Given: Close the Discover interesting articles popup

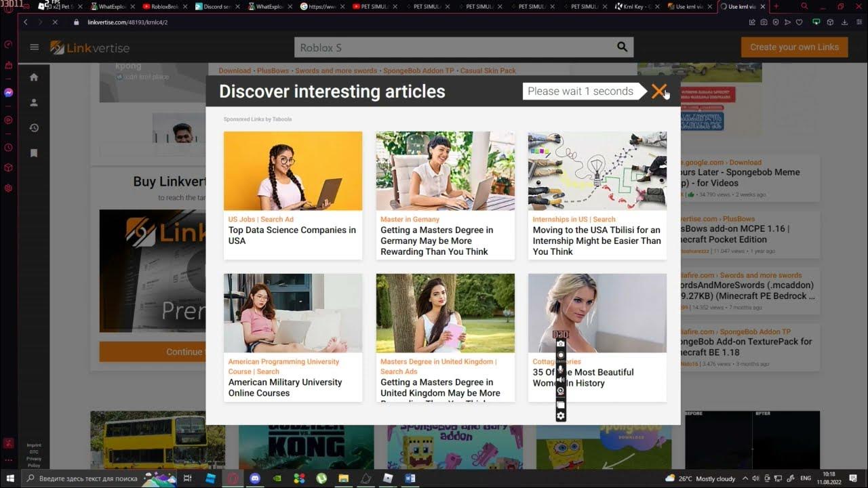Looking at the screenshot, I should 658,91.
